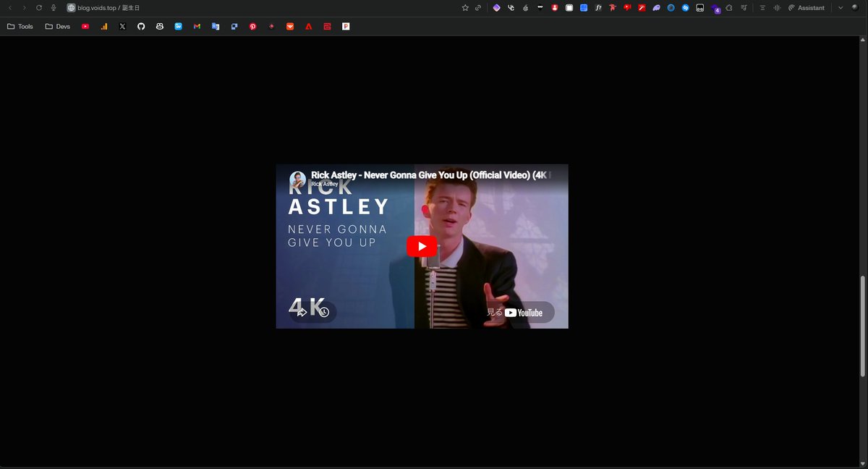Click the purple diamond extension icon
Screen dimensions: 868x469
pyautogui.click(x=497, y=8)
